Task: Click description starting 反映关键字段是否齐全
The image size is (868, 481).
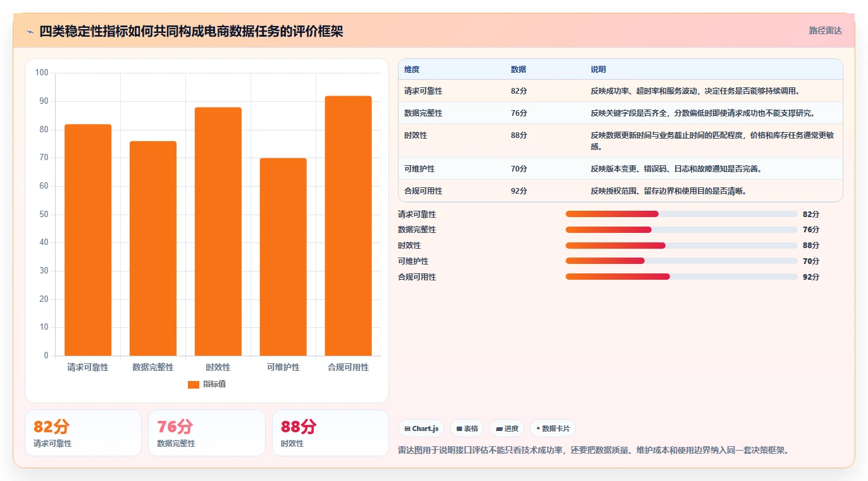Action: coord(704,113)
